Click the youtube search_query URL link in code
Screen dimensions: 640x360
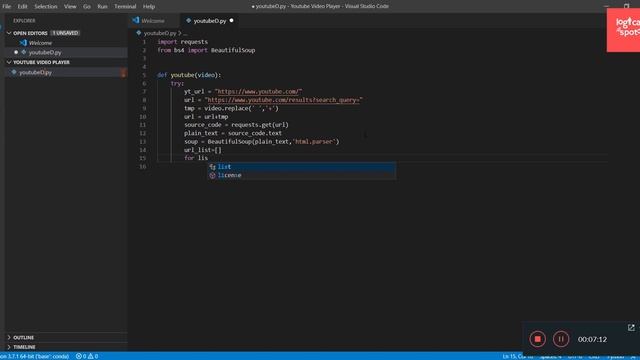pos(283,100)
